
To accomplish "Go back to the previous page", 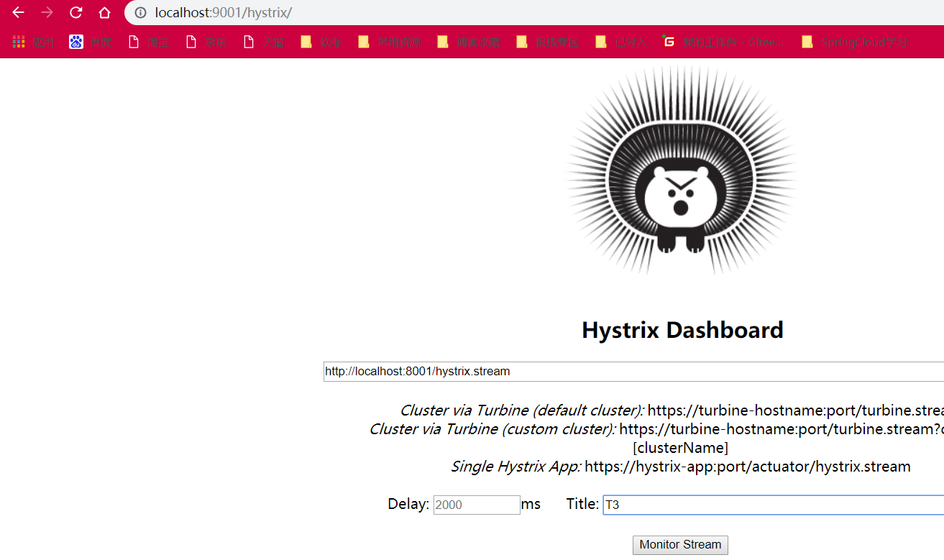I will [19, 12].
